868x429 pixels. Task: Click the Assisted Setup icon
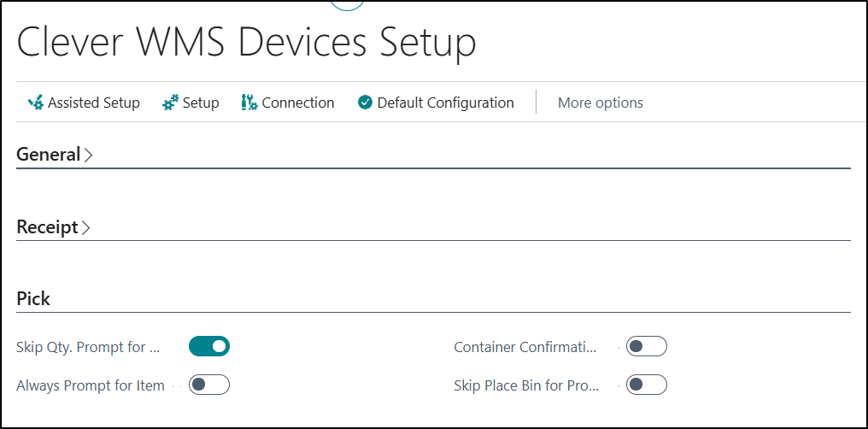tap(35, 103)
